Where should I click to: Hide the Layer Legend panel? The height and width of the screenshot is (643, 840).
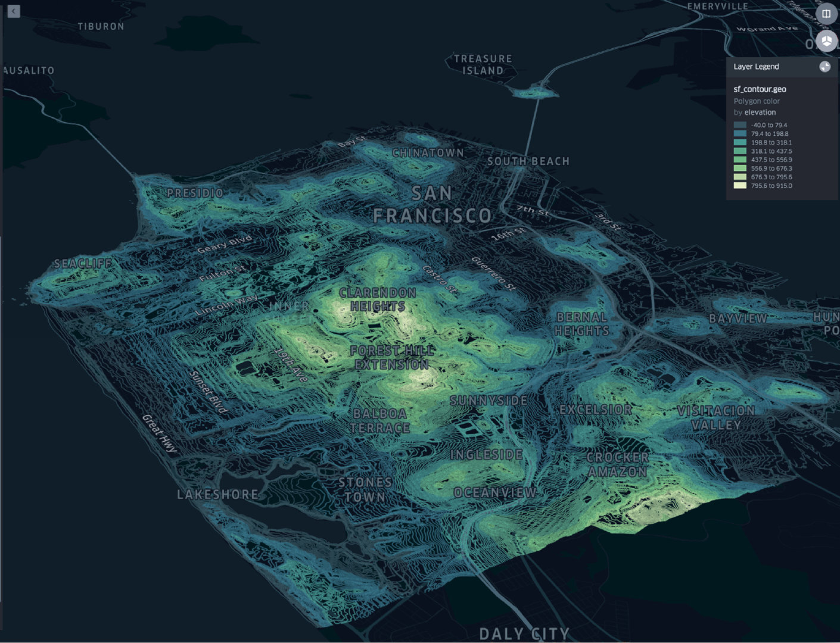point(825,67)
